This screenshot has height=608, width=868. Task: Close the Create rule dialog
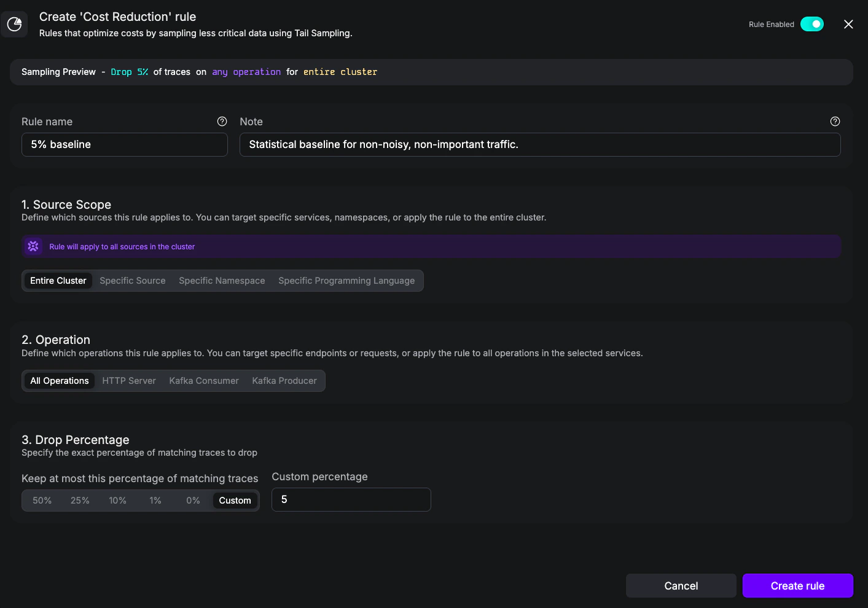848,24
